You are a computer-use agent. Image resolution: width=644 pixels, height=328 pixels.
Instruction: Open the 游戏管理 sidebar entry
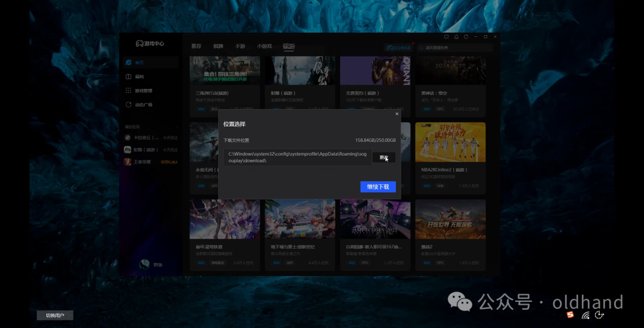(150, 90)
